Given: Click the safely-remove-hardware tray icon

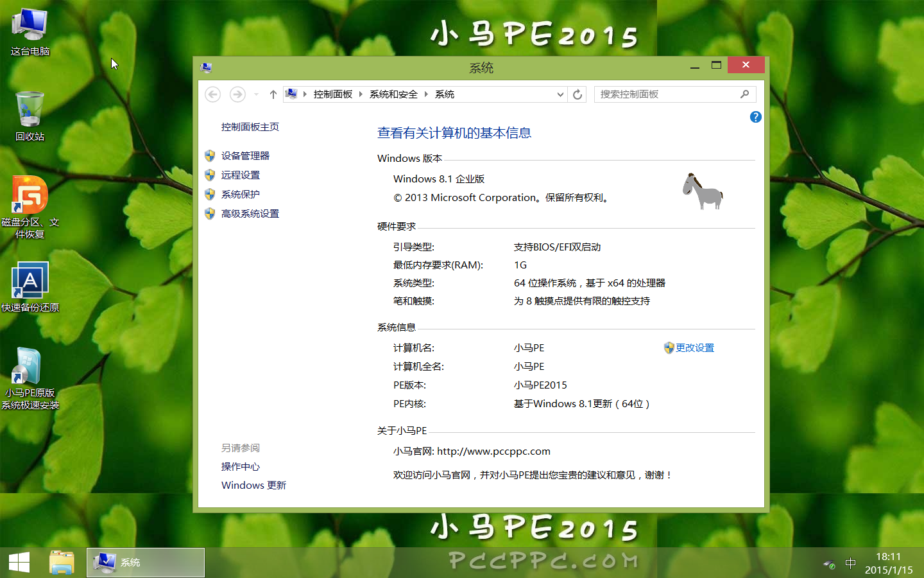Looking at the screenshot, I should pos(830,564).
